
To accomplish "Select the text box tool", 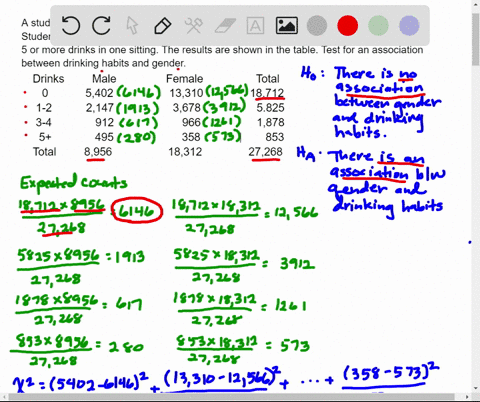I will [x=255, y=26].
